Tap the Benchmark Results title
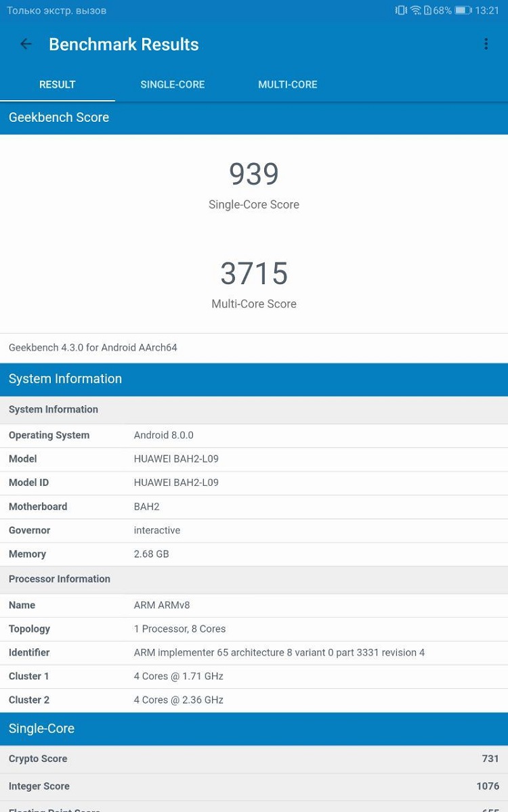 pyautogui.click(x=124, y=45)
